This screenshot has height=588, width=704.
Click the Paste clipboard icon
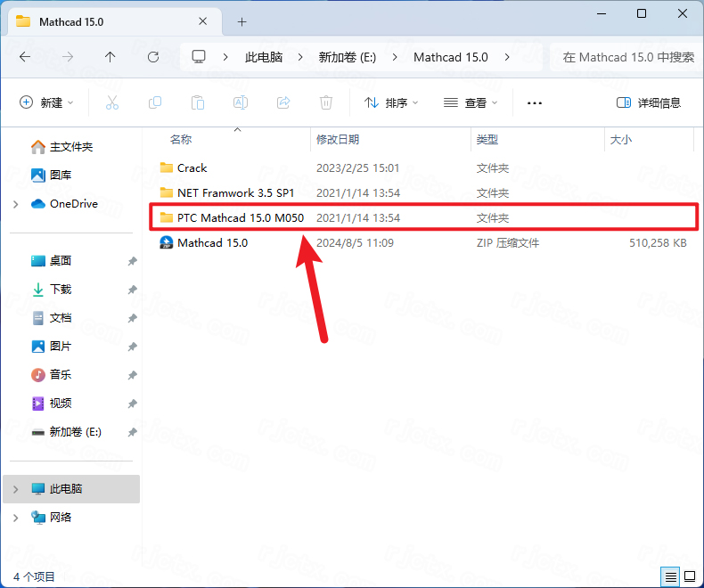tap(198, 102)
